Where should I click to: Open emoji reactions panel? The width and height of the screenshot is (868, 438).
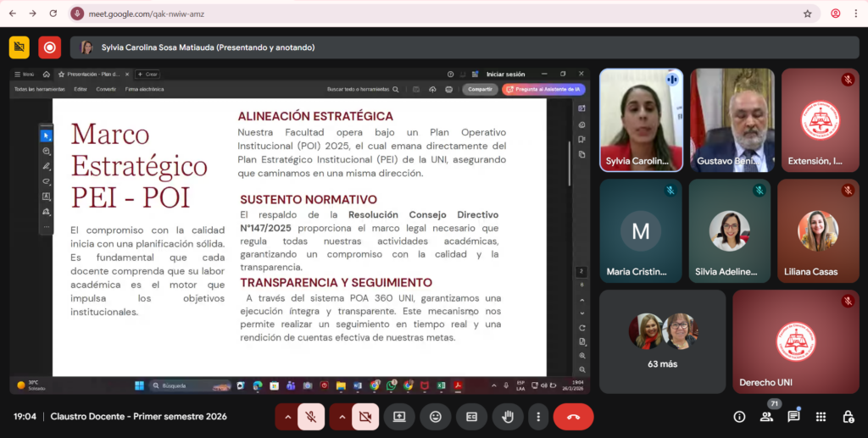[435, 417]
